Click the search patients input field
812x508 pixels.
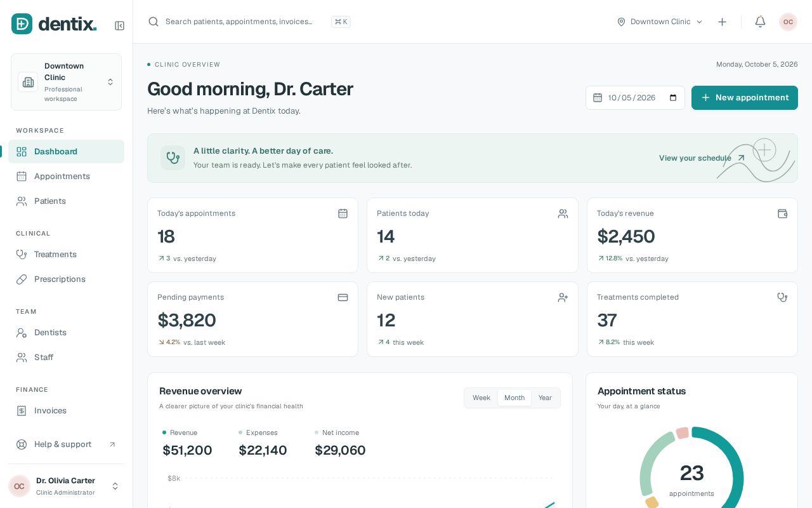tap(239, 22)
